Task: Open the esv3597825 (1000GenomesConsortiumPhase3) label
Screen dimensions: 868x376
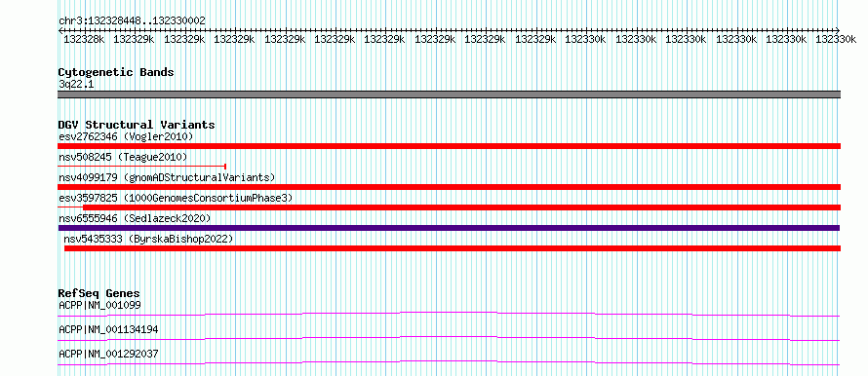Action: tap(176, 198)
